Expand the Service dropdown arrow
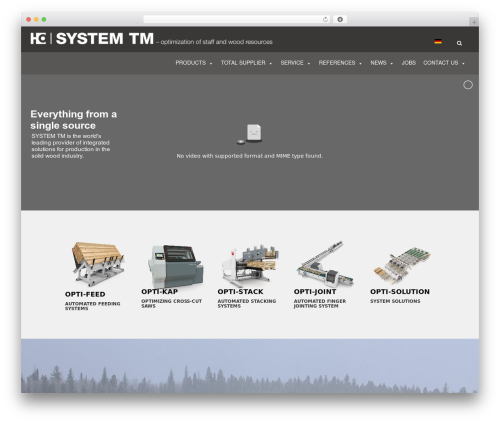 tap(309, 63)
